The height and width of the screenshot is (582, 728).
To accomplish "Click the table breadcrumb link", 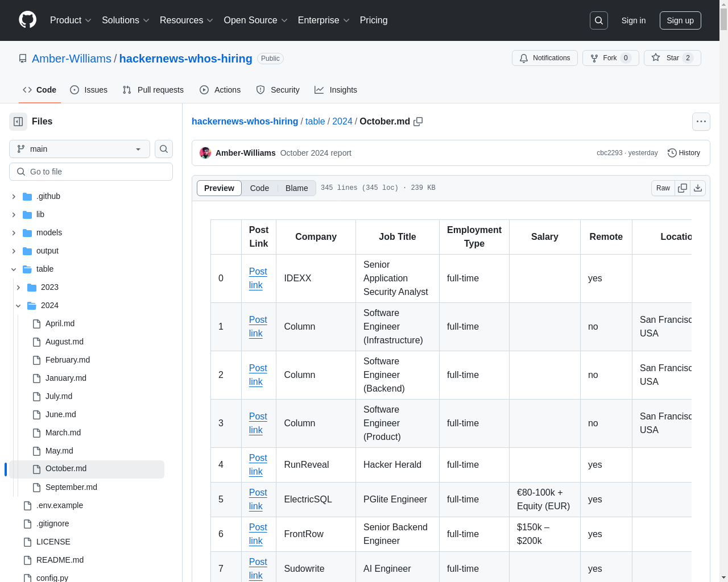I will [315, 122].
